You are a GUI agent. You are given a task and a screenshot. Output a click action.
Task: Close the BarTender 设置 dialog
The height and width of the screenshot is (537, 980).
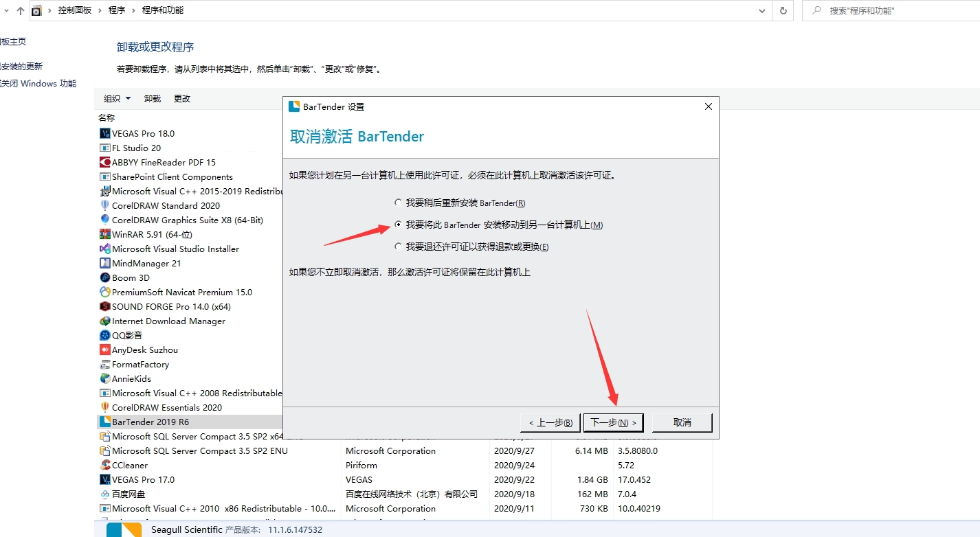[x=709, y=106]
